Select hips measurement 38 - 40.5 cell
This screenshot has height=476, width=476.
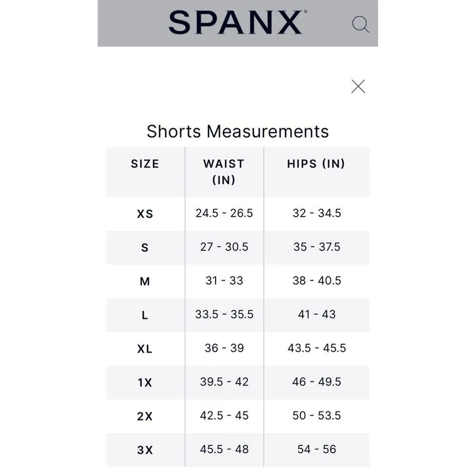coord(317,281)
